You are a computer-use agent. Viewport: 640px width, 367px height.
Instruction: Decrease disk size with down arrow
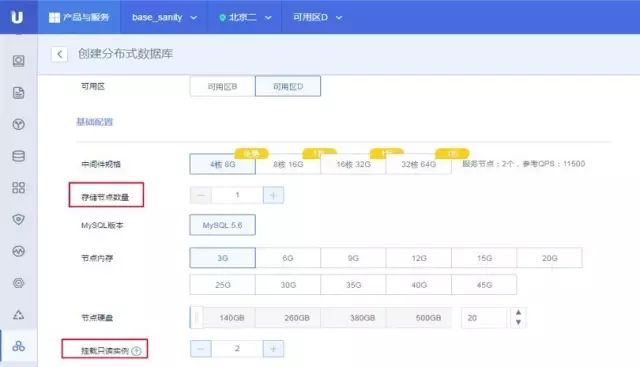pos(518,323)
